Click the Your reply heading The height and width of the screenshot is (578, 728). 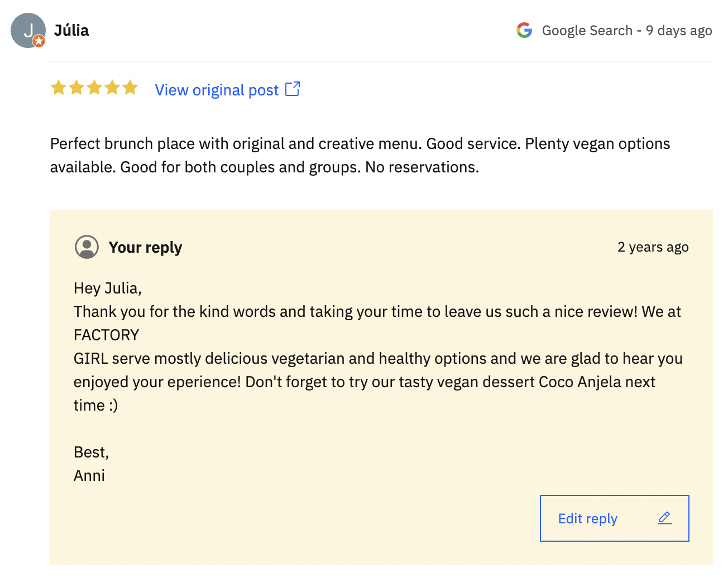[145, 247]
